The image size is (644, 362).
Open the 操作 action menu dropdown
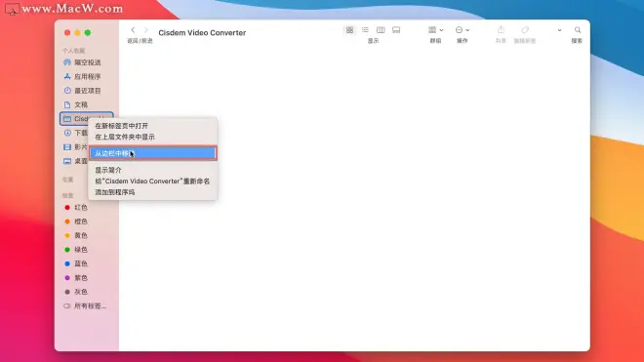pos(463,30)
